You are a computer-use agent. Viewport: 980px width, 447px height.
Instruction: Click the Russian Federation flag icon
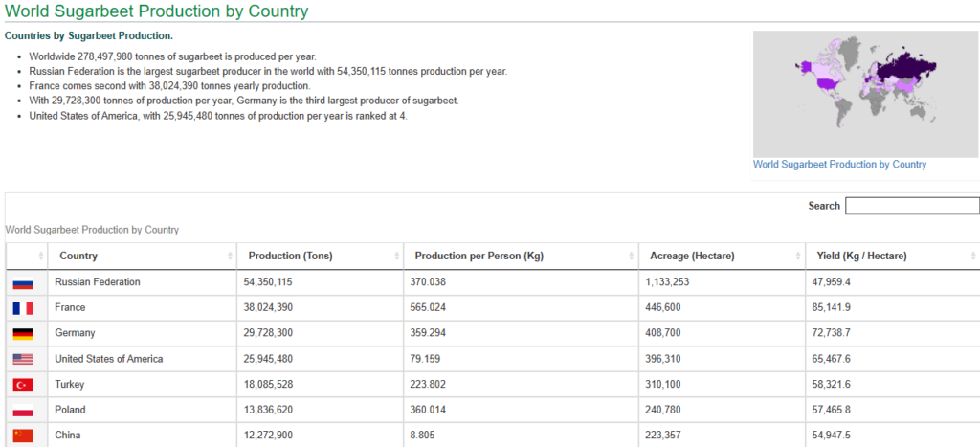[x=23, y=283]
